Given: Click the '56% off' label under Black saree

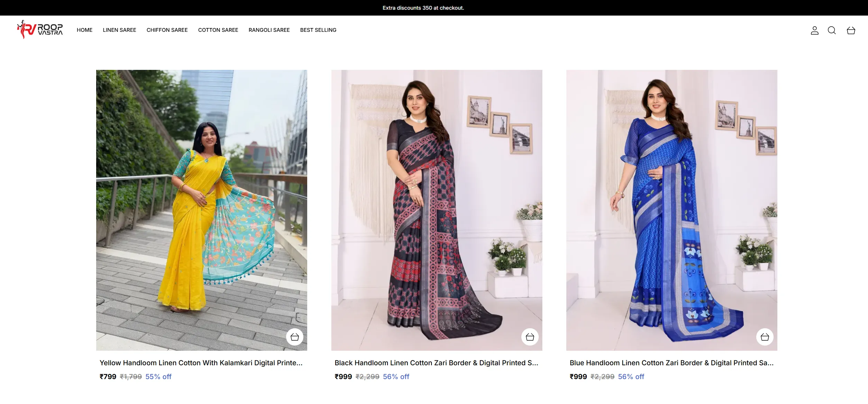Looking at the screenshot, I should pos(396,377).
